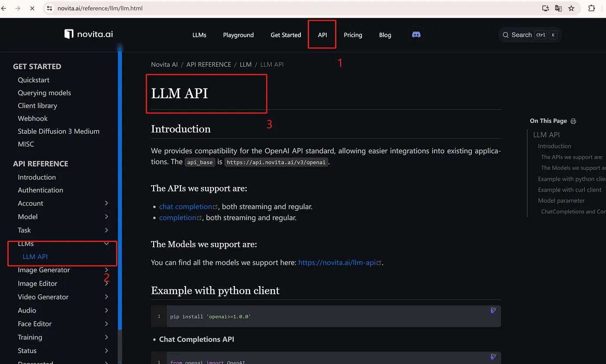Select the Playground navigation item
The width and height of the screenshot is (606, 364).
click(238, 35)
